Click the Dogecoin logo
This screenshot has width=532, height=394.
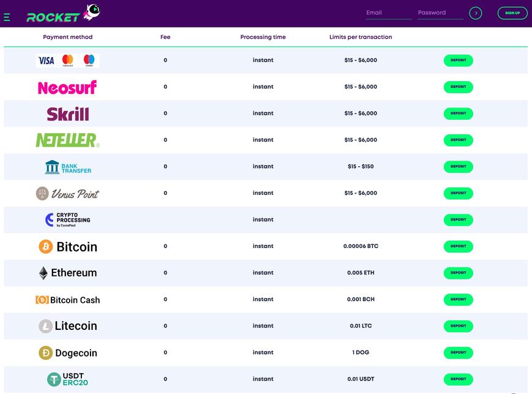(68, 353)
